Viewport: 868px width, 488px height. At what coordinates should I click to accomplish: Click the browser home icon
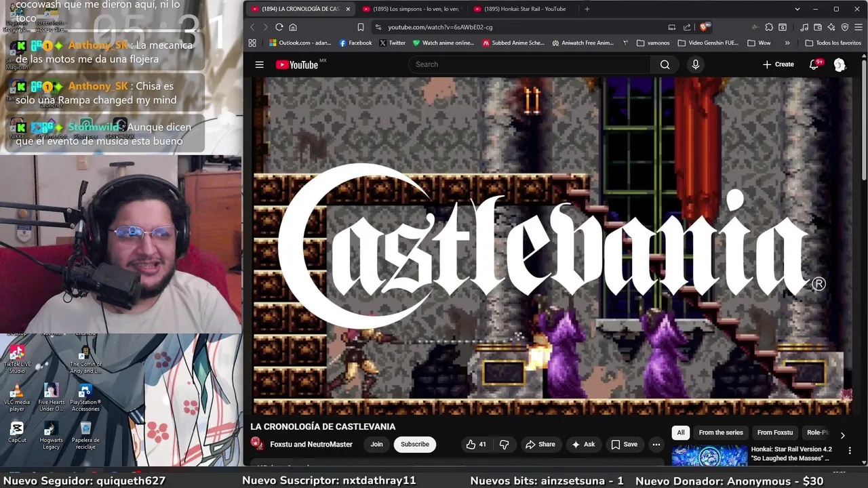pos(293,27)
